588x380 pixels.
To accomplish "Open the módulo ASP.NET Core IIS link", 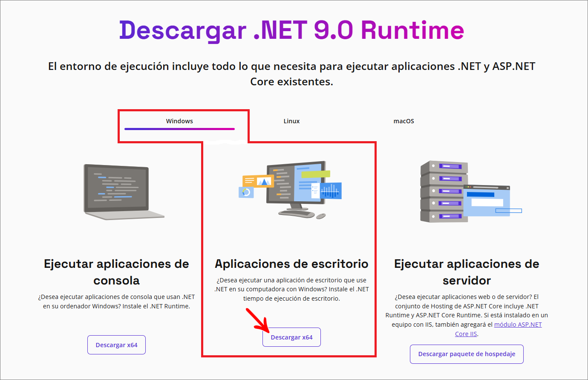I will [518, 325].
